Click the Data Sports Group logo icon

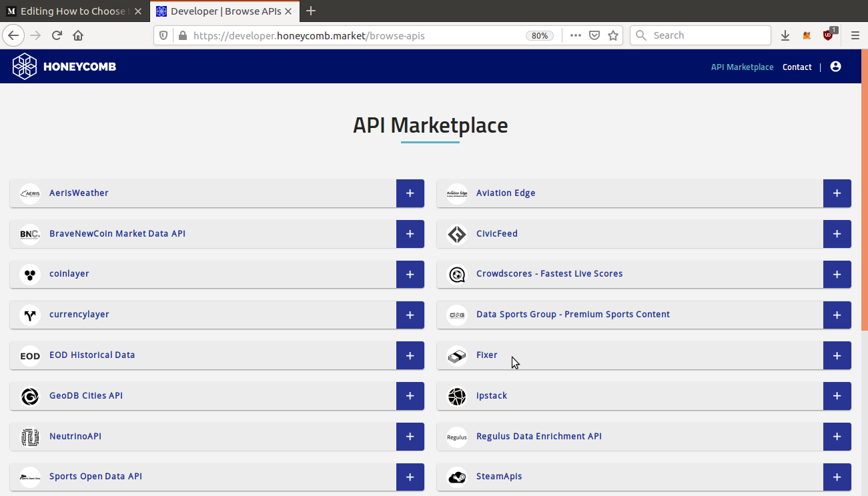(x=457, y=315)
